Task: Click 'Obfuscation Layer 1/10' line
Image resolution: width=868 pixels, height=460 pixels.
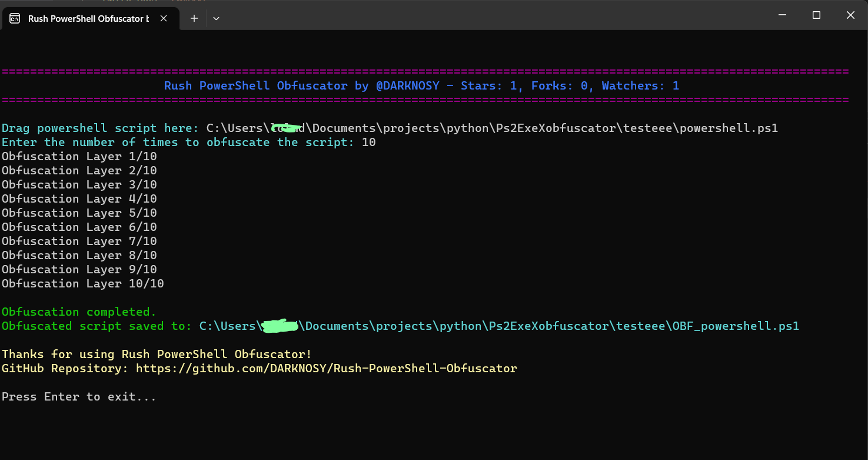Action: [x=79, y=157]
